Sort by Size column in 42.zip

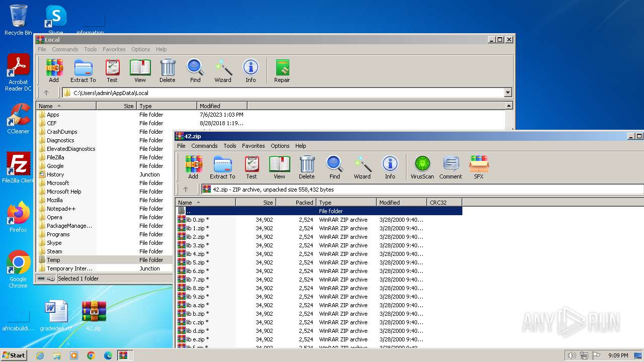pyautogui.click(x=256, y=202)
